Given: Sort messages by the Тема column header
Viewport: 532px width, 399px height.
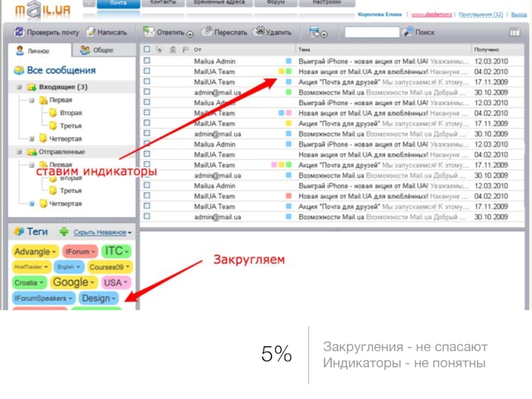Looking at the screenshot, I should click(x=305, y=49).
